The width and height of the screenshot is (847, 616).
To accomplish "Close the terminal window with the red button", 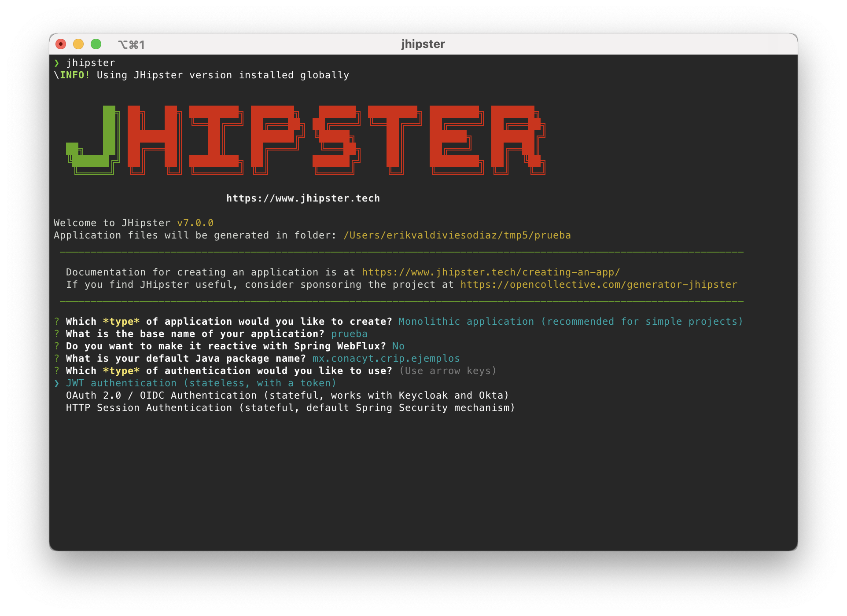I will tap(61, 44).
